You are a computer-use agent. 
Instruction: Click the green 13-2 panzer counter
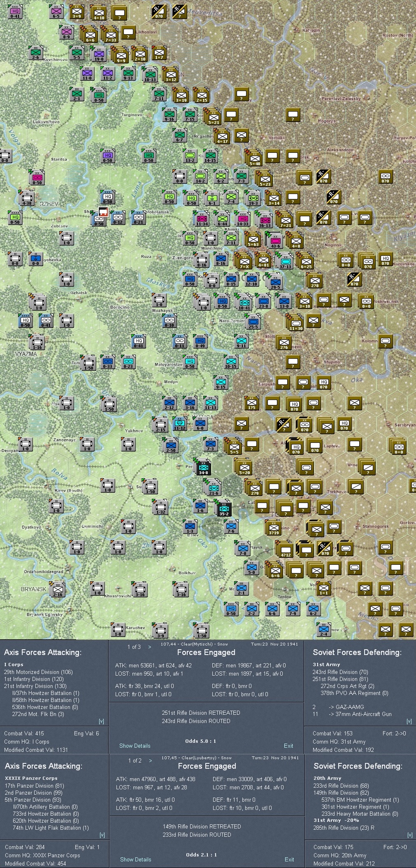(x=190, y=156)
